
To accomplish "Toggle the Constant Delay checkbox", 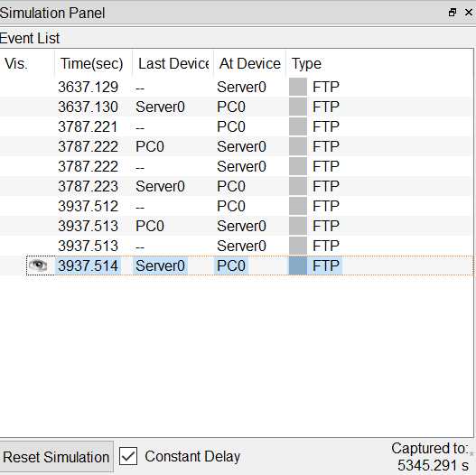I will point(128,455).
